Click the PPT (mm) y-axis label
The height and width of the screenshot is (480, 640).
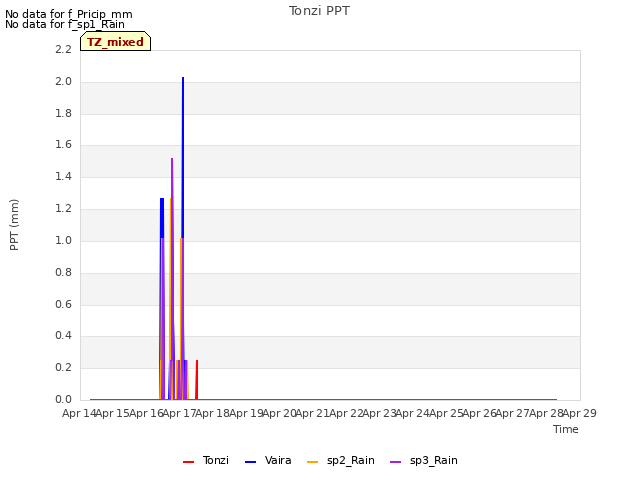coord(14,225)
